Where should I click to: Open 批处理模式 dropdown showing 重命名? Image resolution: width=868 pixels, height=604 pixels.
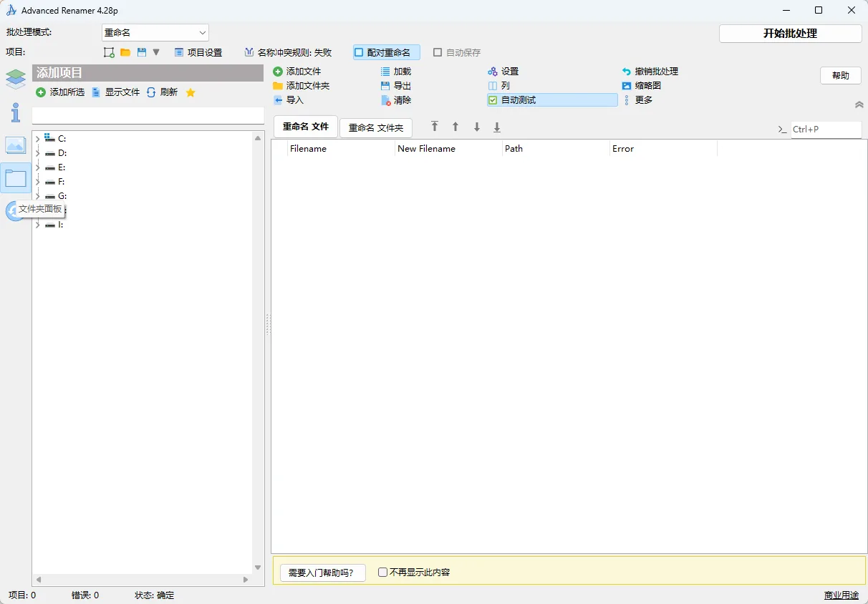(x=155, y=33)
